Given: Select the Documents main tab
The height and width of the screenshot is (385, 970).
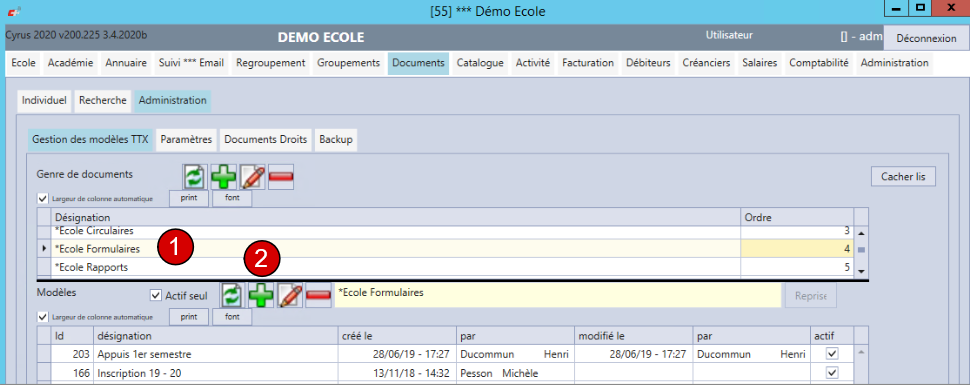Looking at the screenshot, I should pos(418,63).
